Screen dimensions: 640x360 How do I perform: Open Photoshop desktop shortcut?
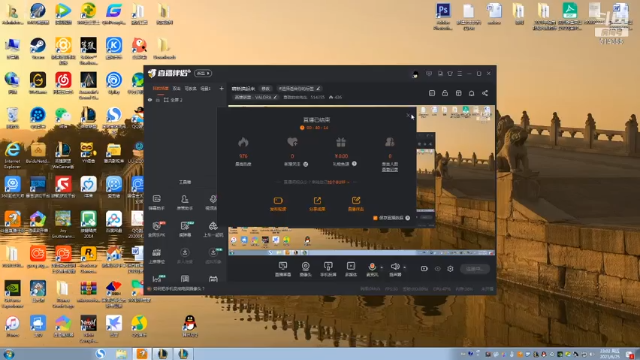(x=443, y=17)
